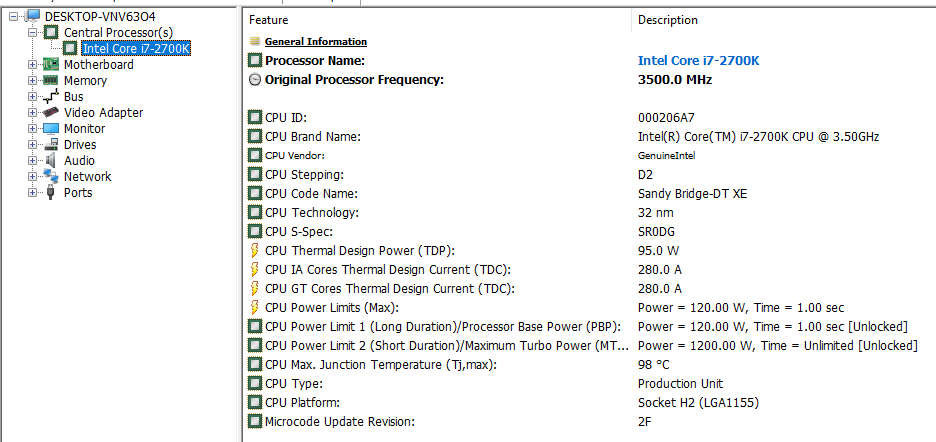Click the SR0DG S-Spec value
Image resolution: width=936 pixels, height=442 pixels.
coord(656,232)
